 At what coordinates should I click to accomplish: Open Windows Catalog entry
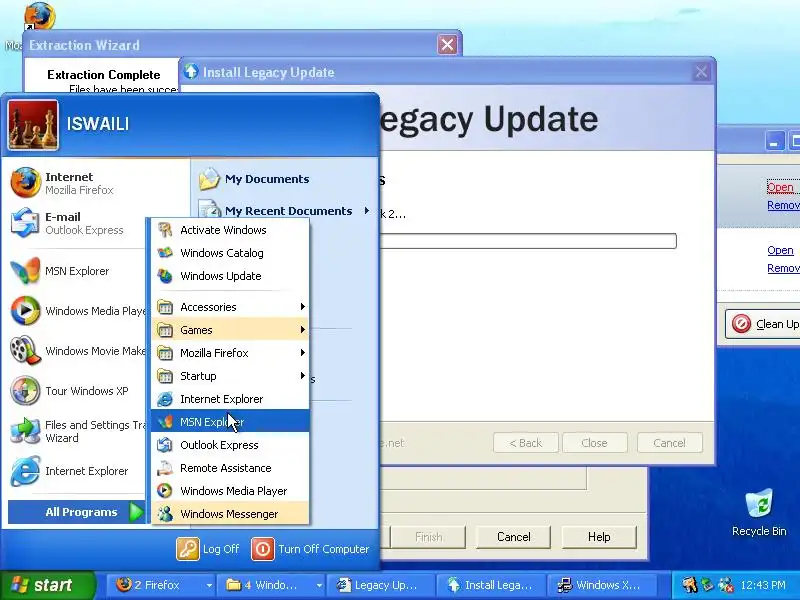pyautogui.click(x=230, y=253)
